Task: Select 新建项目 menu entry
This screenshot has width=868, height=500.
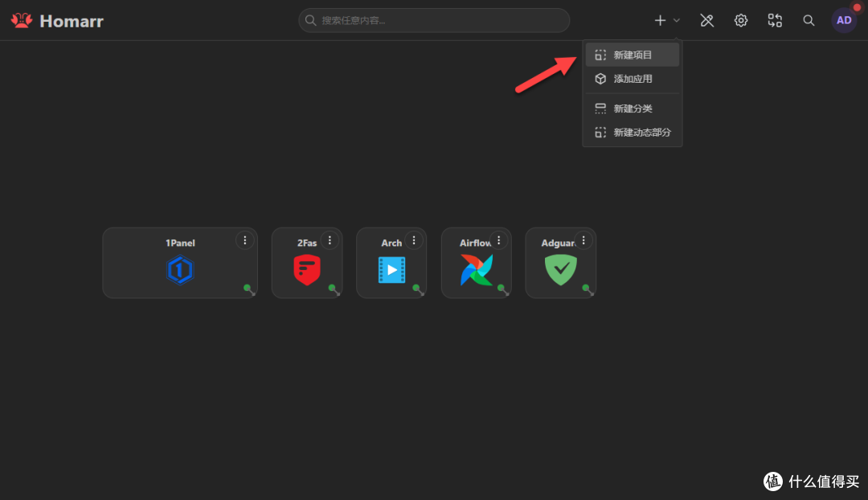Action: [x=633, y=55]
